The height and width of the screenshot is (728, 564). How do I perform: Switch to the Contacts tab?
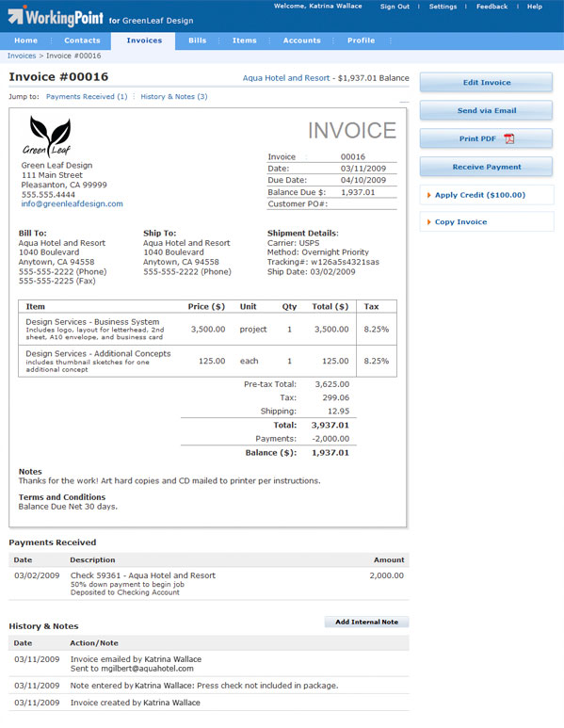click(82, 40)
